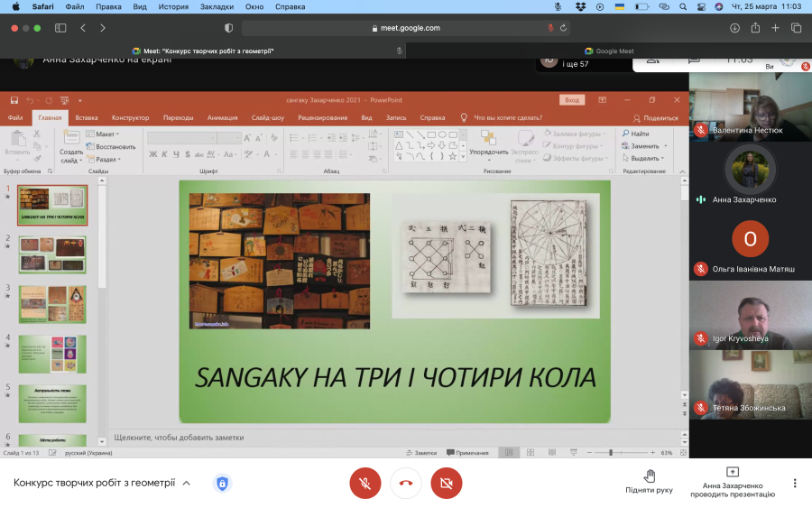
Task: Toggle strikethrough (abc) formatting
Action: click(198, 154)
